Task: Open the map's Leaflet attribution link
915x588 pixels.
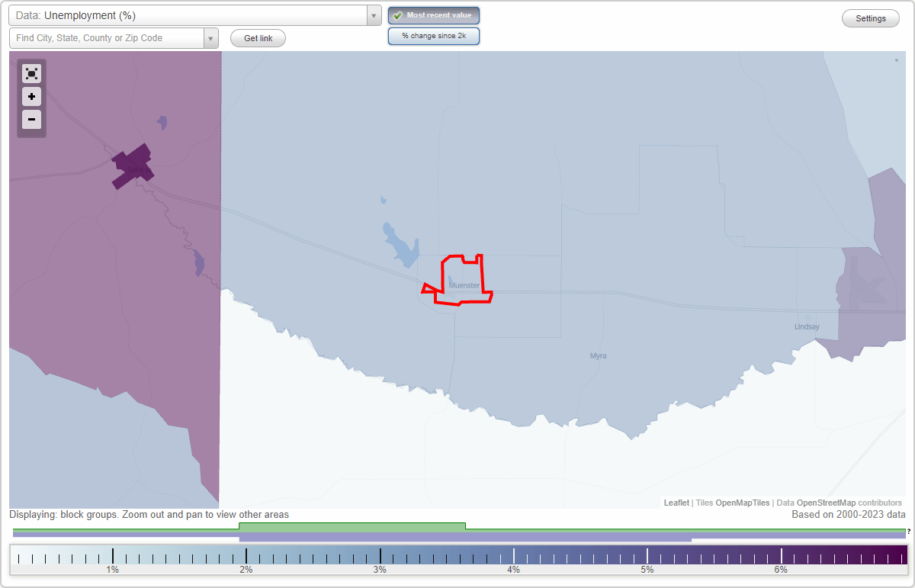Action: 676,503
